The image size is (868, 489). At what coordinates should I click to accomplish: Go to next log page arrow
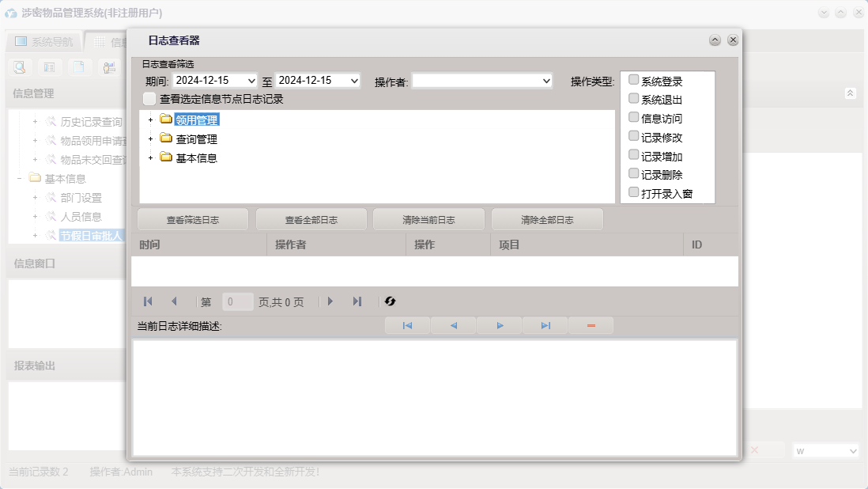pos(330,301)
